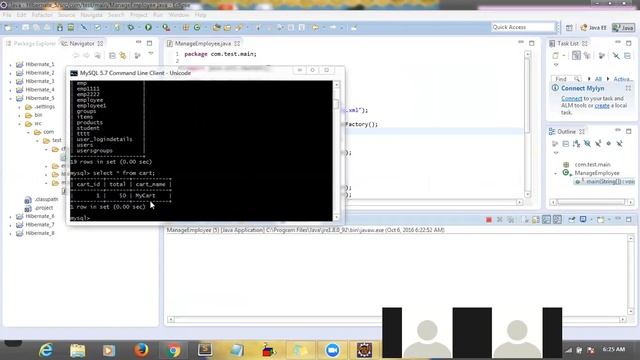Click MySQL command window vertical scrollbar
Screen dimensions: 640x360
(x=336, y=151)
